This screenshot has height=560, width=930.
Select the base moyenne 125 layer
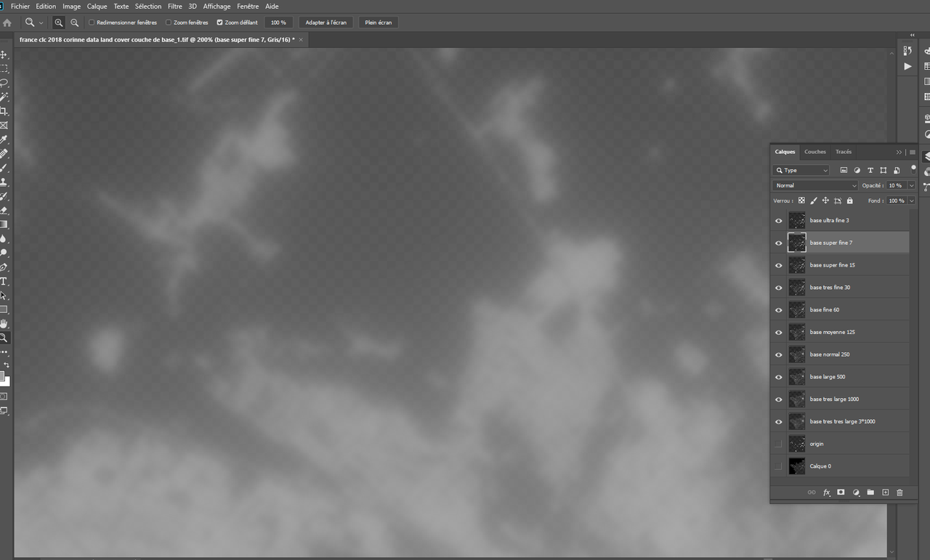(840, 332)
